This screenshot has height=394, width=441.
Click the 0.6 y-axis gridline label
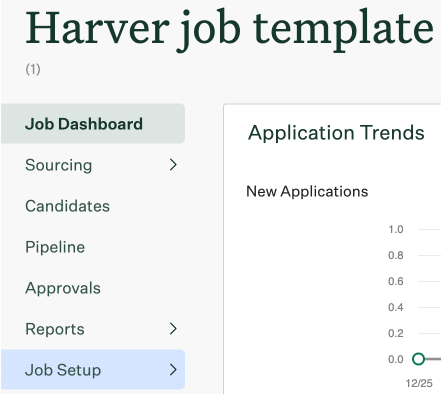click(x=396, y=281)
